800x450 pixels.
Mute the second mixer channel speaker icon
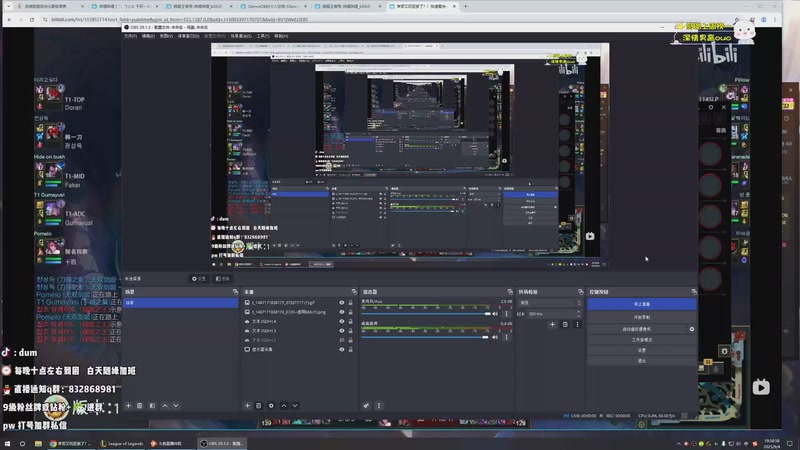[x=495, y=337]
